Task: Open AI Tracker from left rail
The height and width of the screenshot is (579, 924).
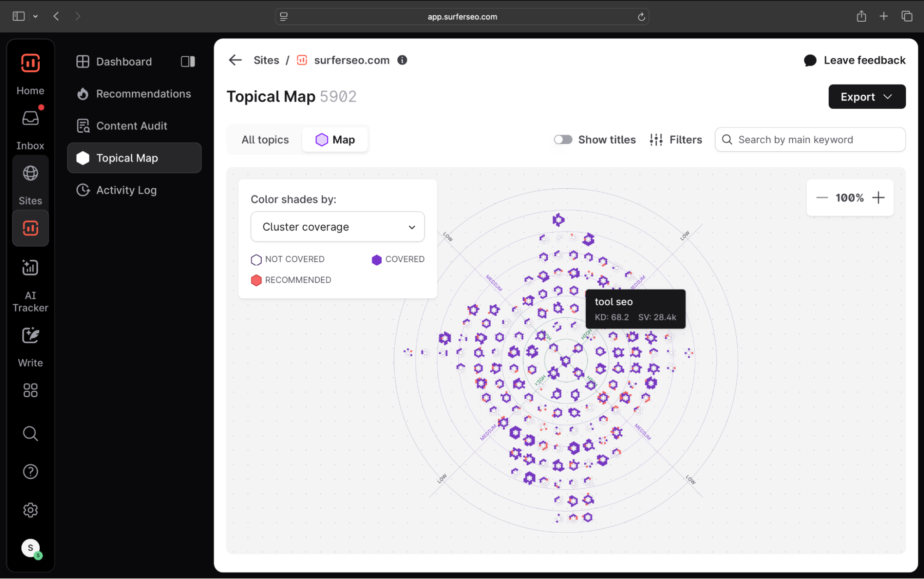Action: tap(31, 268)
